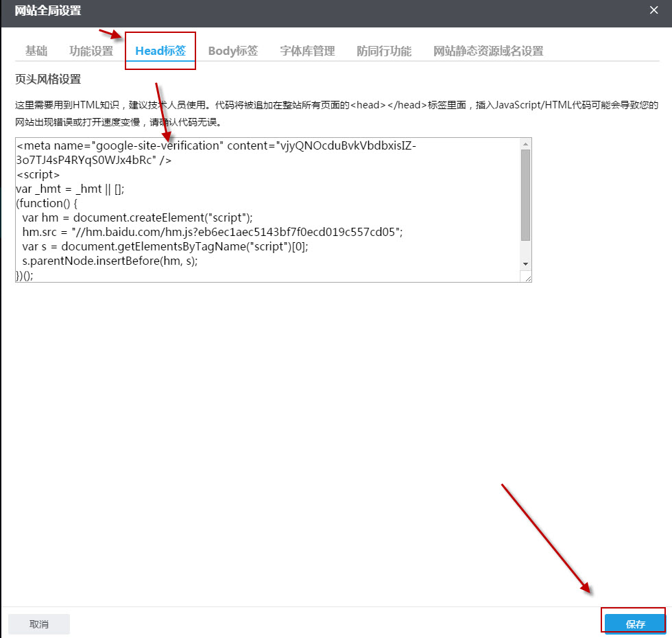Image resolution: width=672 pixels, height=638 pixels.
Task: Click the s.parentNode.insertBefore code line
Action: 110,261
